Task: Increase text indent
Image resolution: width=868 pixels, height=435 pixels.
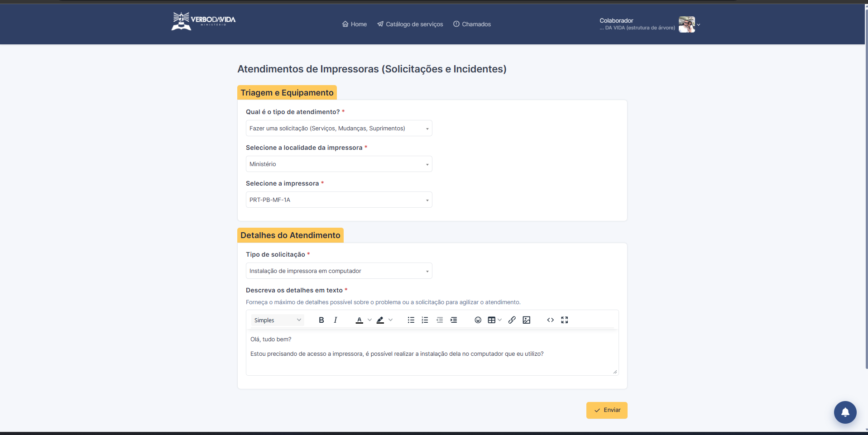Action: [x=454, y=320]
